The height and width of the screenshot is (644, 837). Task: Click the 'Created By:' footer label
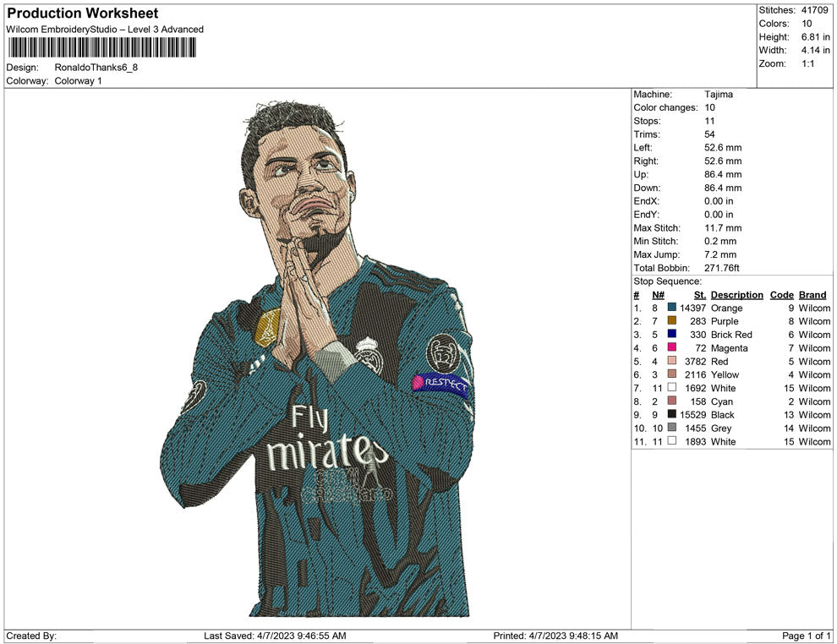(31, 636)
